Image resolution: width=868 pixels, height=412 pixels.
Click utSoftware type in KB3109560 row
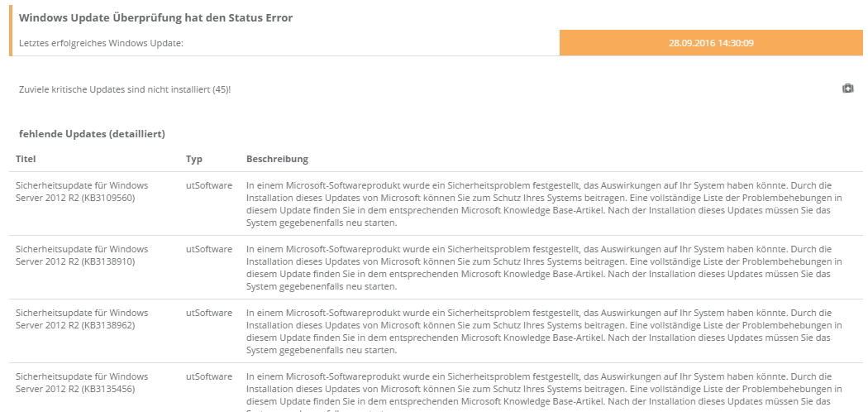coord(209,184)
